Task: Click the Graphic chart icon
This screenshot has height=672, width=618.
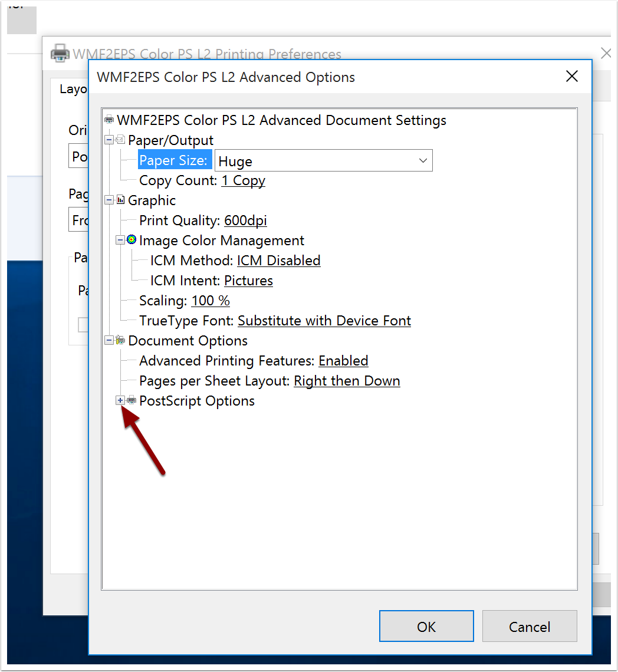Action: point(120,200)
